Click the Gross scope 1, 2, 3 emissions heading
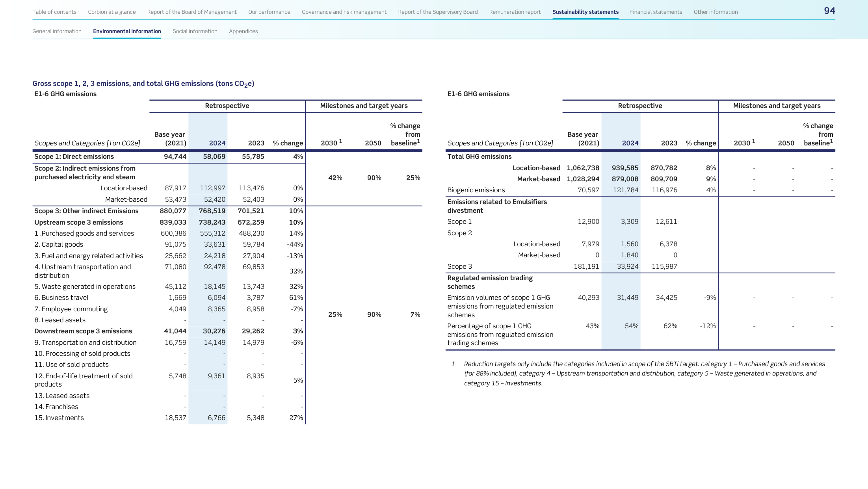This screenshot has height=489, width=868. tap(143, 84)
